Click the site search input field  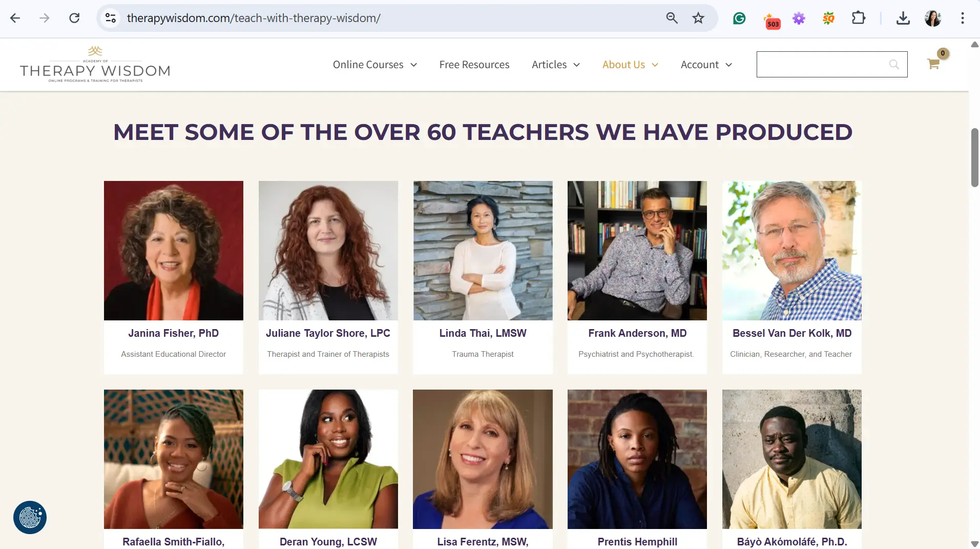822,64
